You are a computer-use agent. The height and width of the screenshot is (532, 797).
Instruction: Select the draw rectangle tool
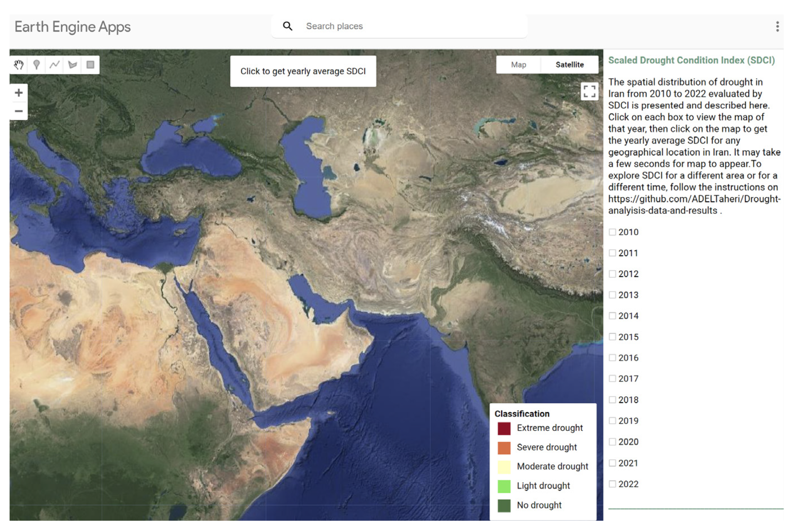(x=90, y=65)
